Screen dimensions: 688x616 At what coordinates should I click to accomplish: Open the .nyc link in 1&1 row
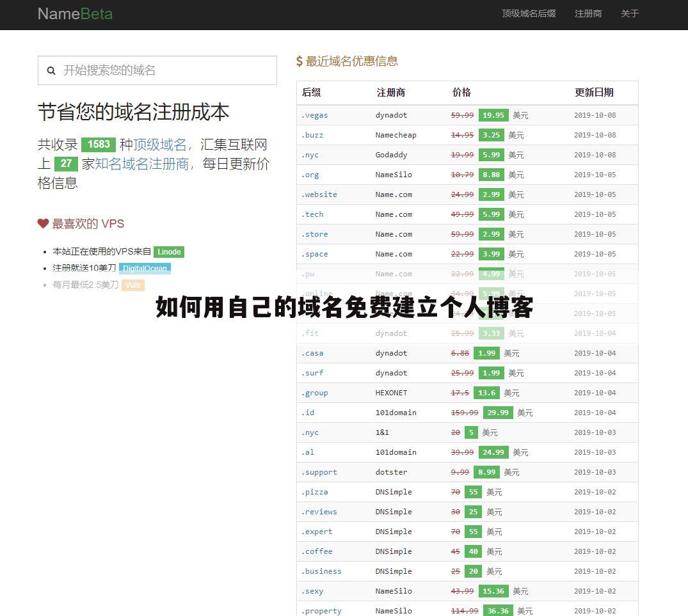point(310,432)
